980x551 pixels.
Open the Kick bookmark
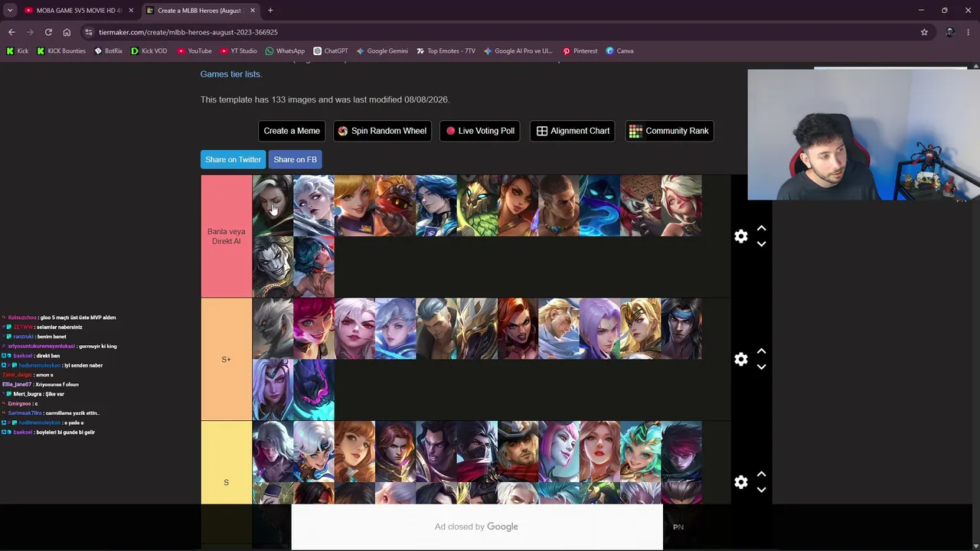point(17,51)
